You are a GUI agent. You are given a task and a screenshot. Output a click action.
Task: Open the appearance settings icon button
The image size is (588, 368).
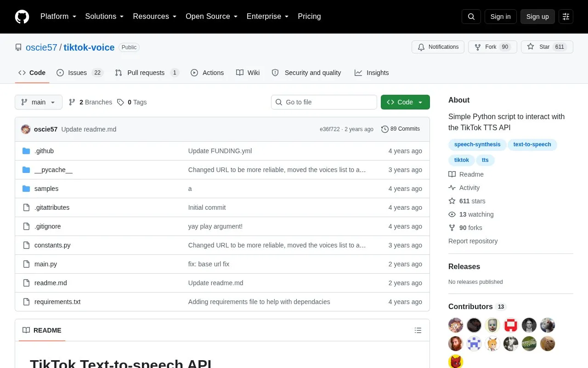(x=566, y=17)
